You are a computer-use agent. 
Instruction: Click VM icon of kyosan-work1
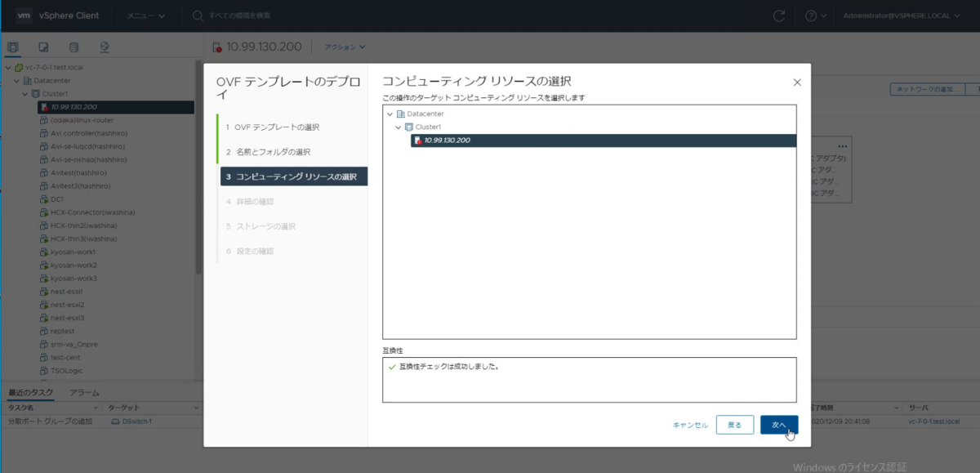click(x=44, y=252)
